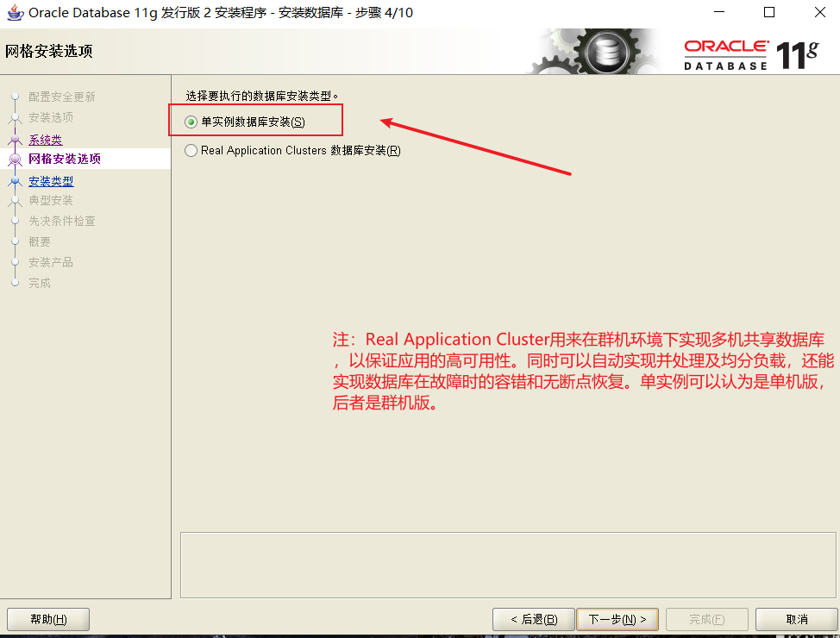Click the 网格安装选项 step bullet icon
840x638 pixels.
(x=16, y=159)
